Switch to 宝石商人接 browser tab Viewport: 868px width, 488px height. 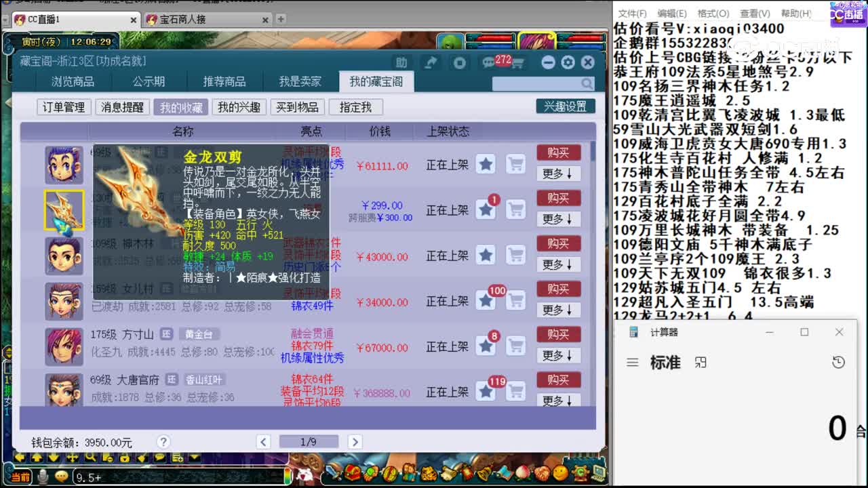207,19
